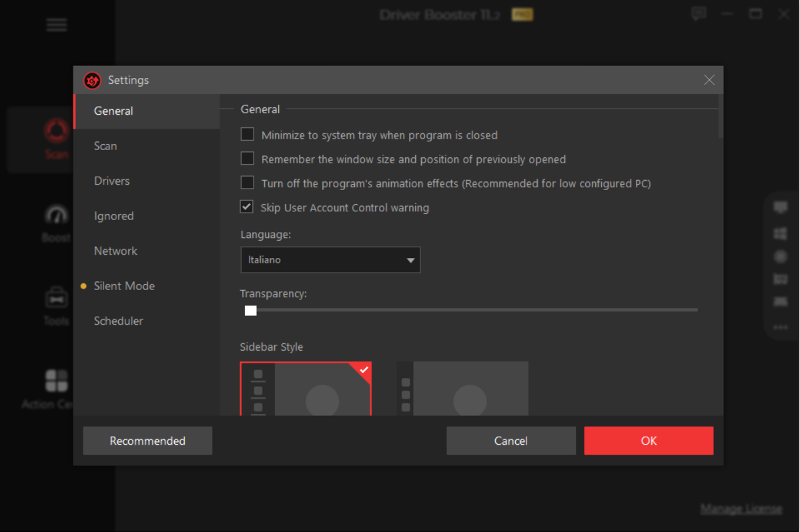
Task: Open the Language dropdown showing Italiano
Action: [331, 260]
